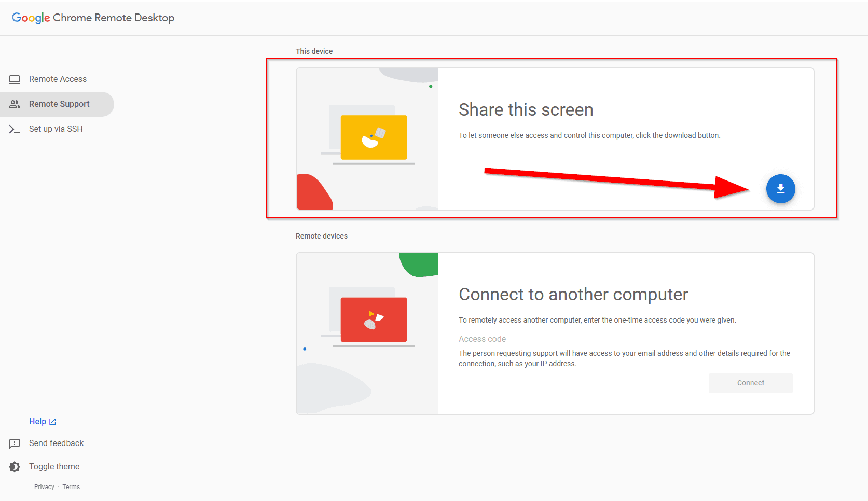Click Send feedback
The height and width of the screenshot is (501, 868).
click(56, 443)
